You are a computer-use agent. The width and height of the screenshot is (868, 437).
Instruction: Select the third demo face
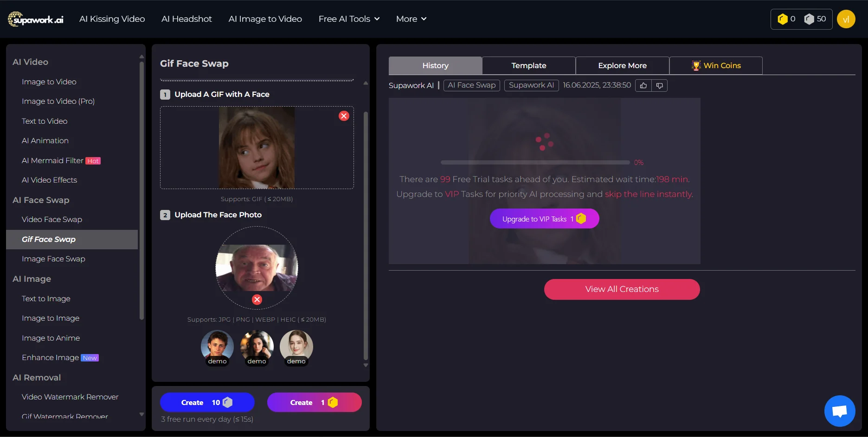click(x=296, y=348)
